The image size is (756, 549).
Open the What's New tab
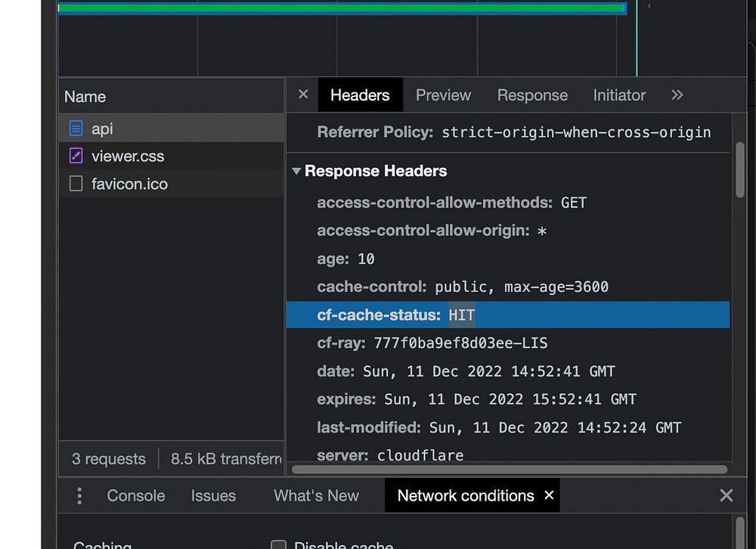316,495
